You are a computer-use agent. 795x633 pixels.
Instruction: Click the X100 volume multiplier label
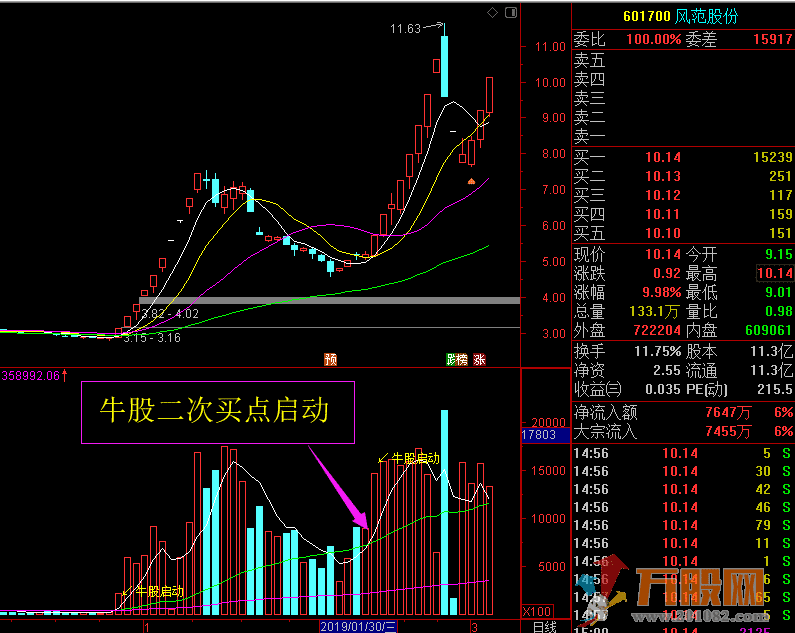(x=537, y=611)
